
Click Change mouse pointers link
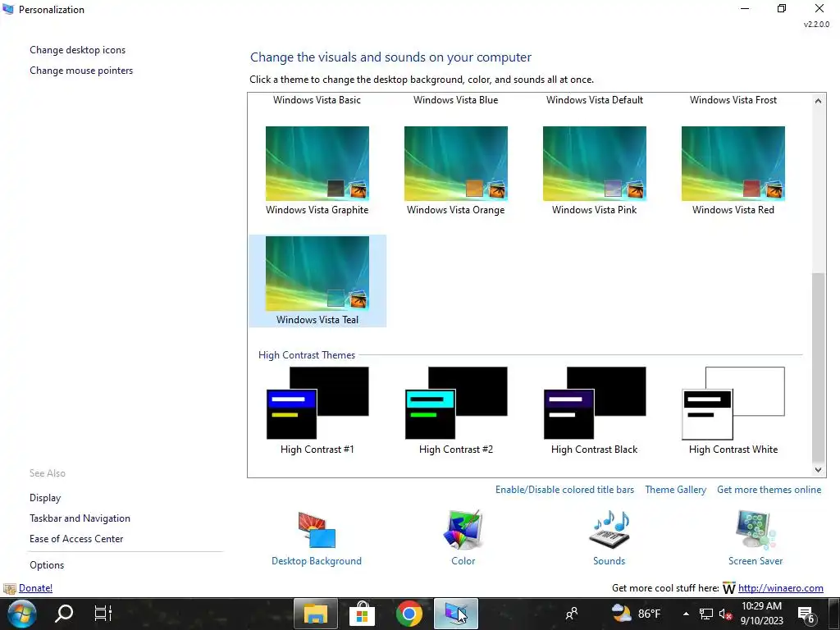tap(81, 71)
